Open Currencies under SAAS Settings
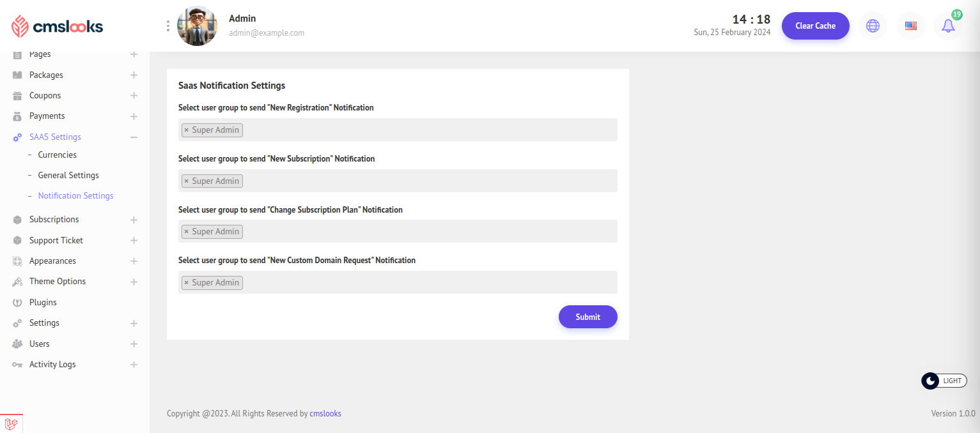Viewport: 980px width, 433px height. pos(57,155)
